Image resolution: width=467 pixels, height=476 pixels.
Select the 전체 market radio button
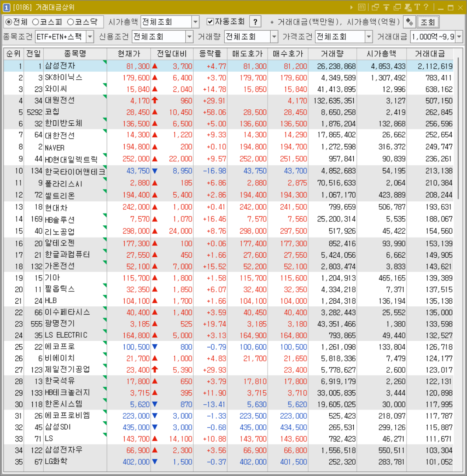tap(9, 22)
